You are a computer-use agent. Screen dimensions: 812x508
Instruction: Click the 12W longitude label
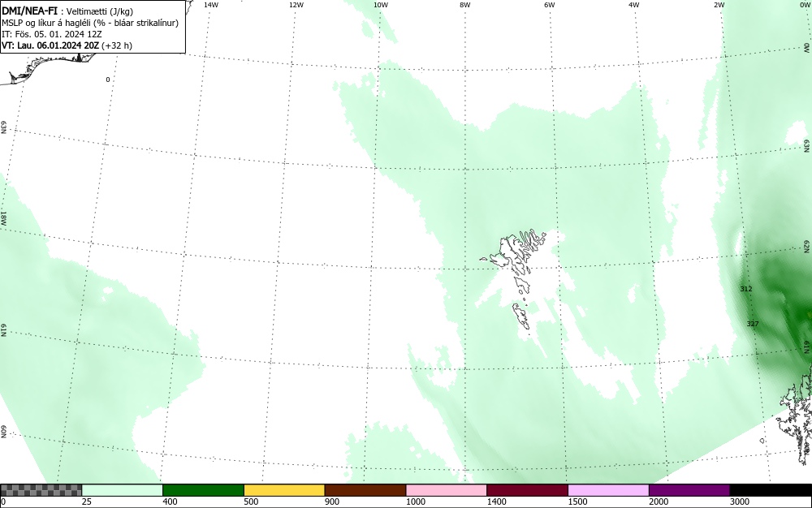tap(296, 5)
